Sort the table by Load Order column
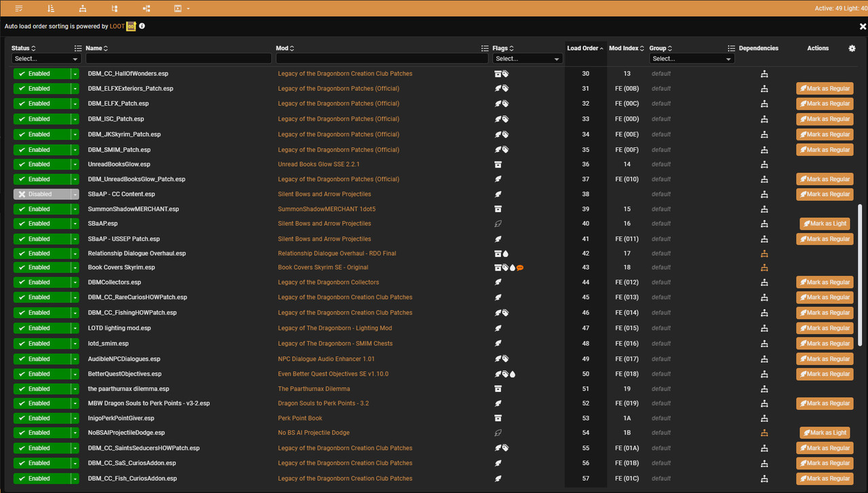This screenshot has width=868, height=493. 586,48
